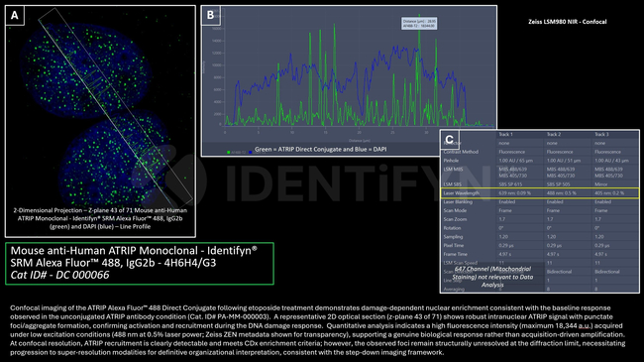
Task: Click the Track 2 '4.97 s' frame time cell
Action: 553,254
